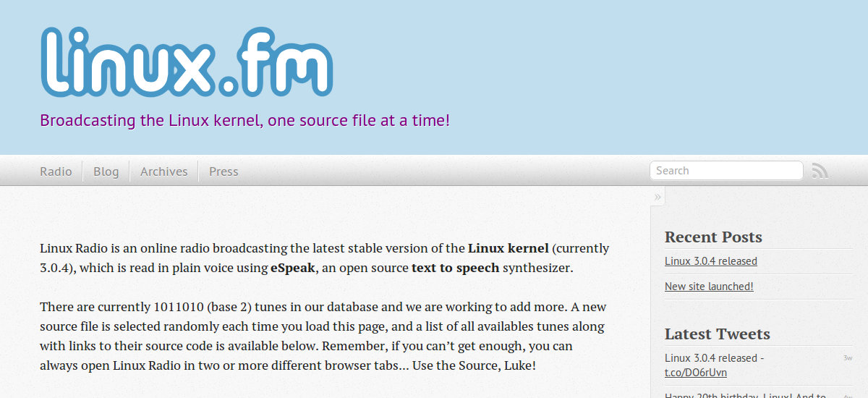The height and width of the screenshot is (398, 868).
Task: Open the Radio nav item
Action: click(56, 172)
